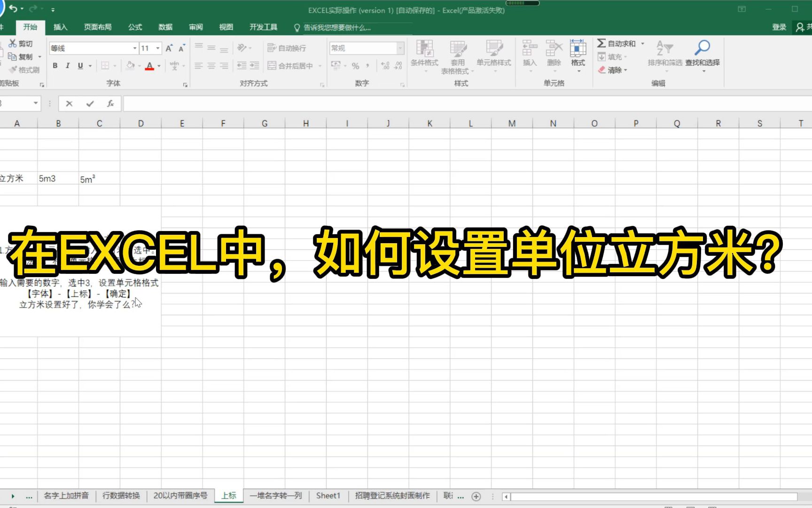Toggle Underline formatting
Screen dimensions: 812x508
click(x=80, y=66)
